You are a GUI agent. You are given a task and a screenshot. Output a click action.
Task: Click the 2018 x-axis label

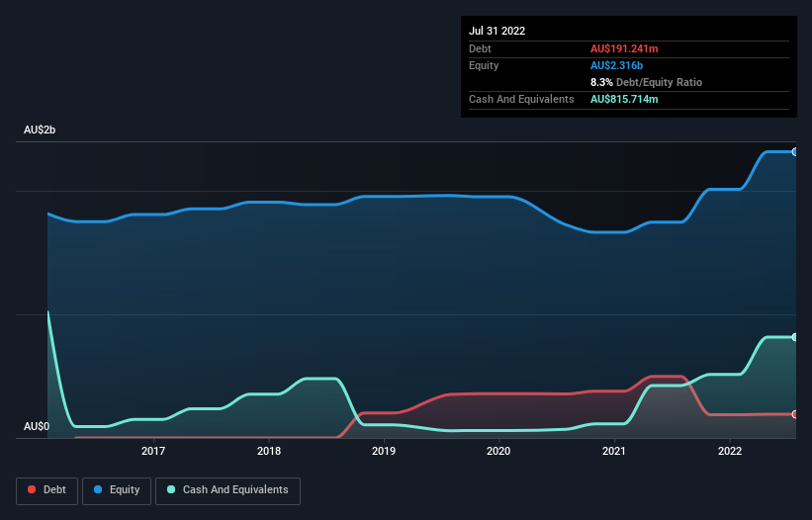[269, 451]
